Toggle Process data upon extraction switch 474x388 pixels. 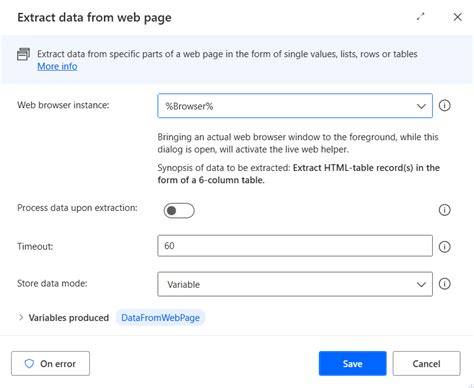tap(179, 210)
